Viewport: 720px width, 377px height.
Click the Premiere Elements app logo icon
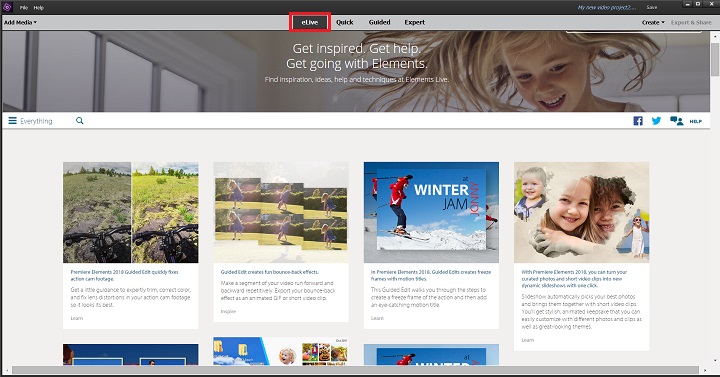click(7, 7)
